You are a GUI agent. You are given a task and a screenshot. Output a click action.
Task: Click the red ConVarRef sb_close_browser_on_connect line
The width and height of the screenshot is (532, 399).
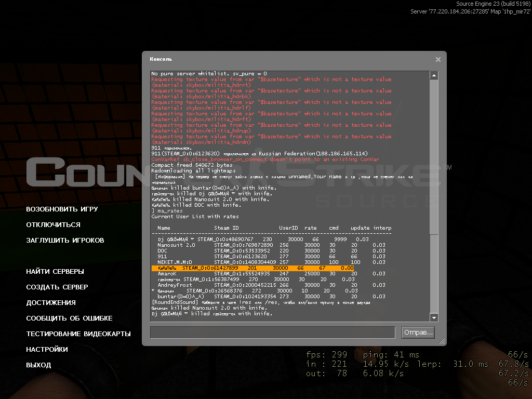click(265, 159)
